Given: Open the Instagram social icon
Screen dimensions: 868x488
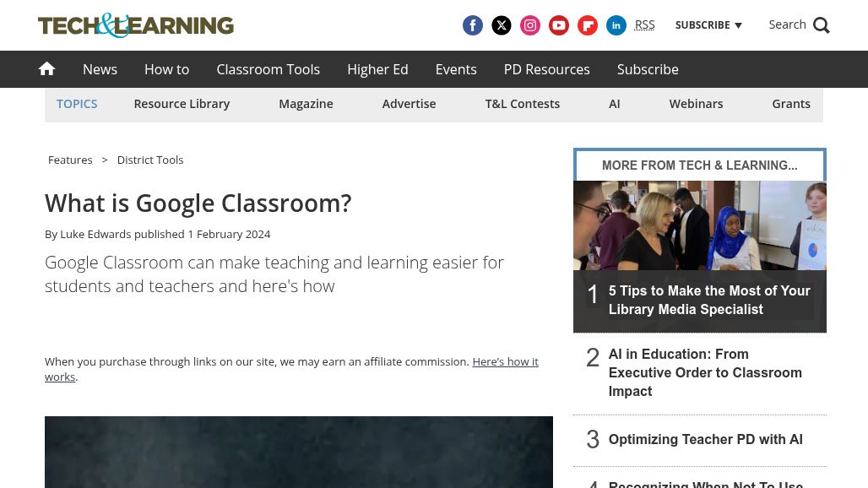Looking at the screenshot, I should (529, 25).
